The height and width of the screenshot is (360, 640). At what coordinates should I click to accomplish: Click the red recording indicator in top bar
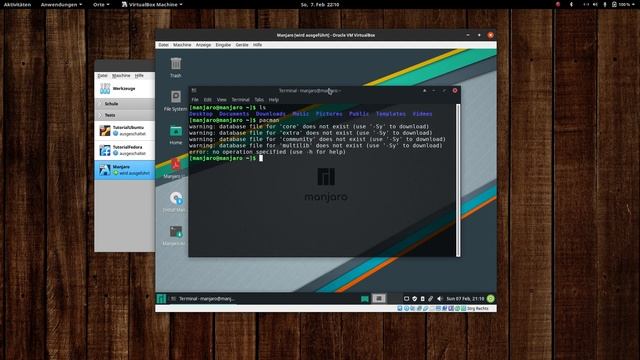coord(558,4)
